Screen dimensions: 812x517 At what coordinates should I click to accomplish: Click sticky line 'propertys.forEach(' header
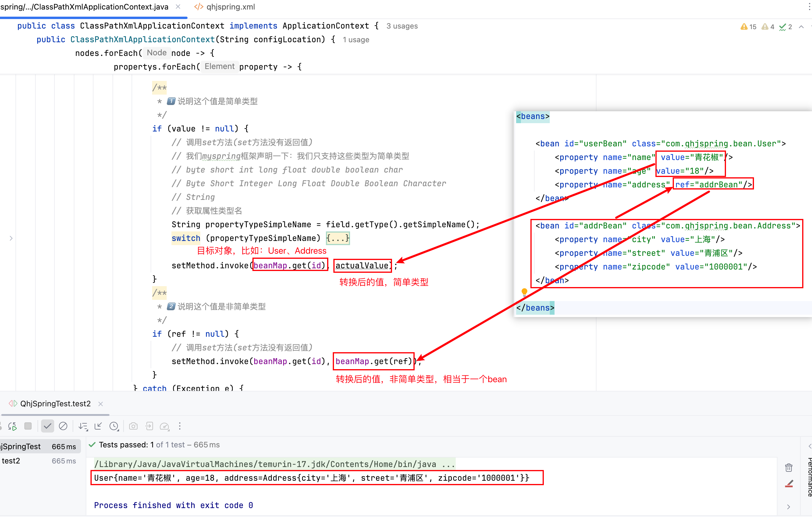(208, 66)
